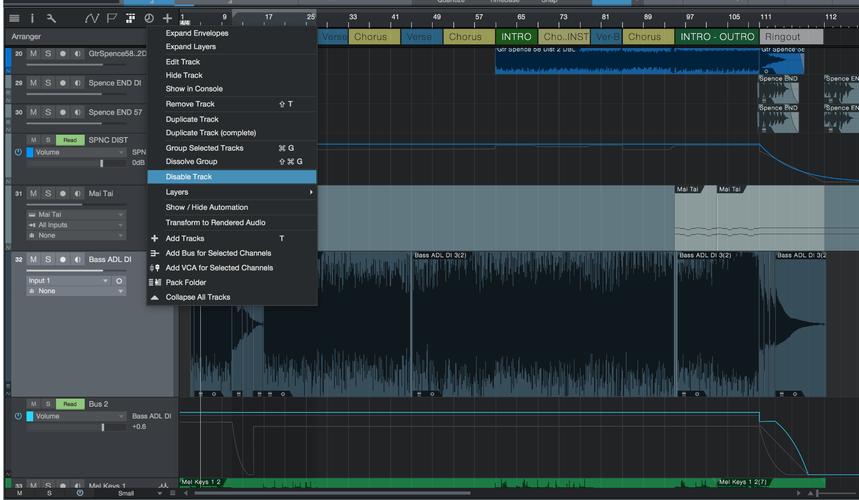This screenshot has height=500, width=859.
Task: Choose Disable Track from context menu
Action: tap(232, 177)
